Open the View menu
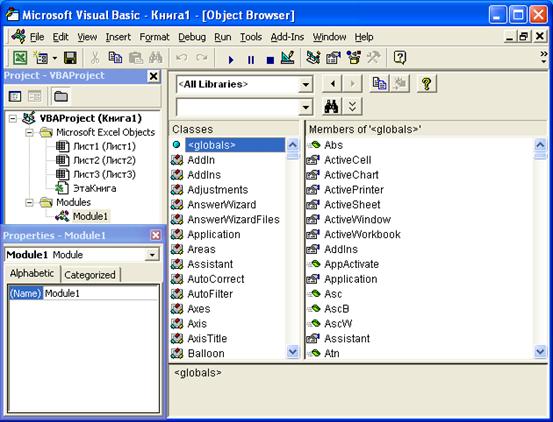Viewport: 553px width, 422px height. coord(87,37)
